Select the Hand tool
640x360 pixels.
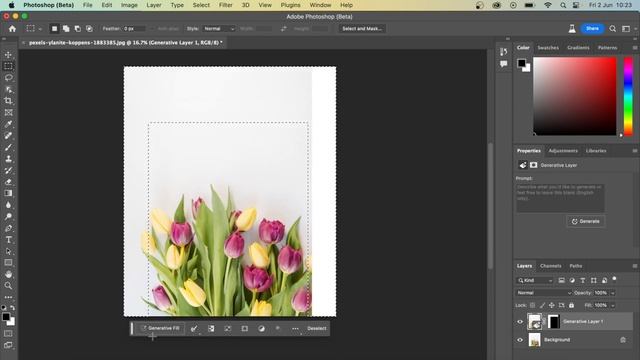(x=8, y=274)
